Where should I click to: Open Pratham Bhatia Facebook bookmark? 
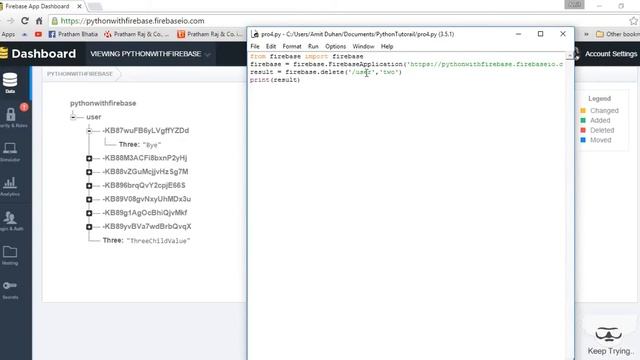(73, 34)
